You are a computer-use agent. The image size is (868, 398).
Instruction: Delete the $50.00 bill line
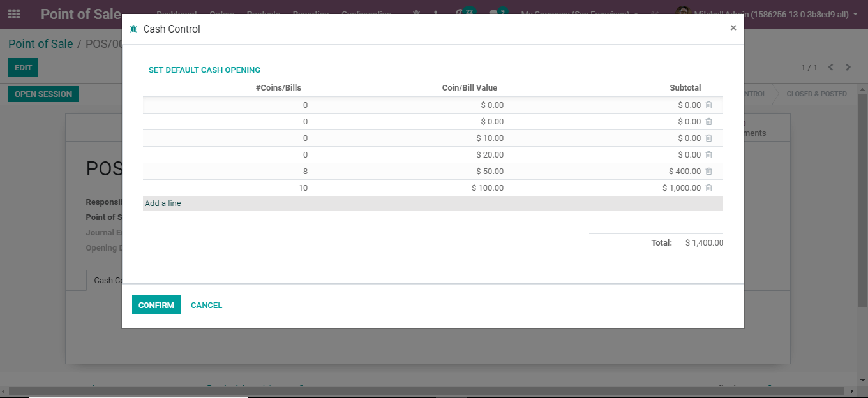pos(708,171)
